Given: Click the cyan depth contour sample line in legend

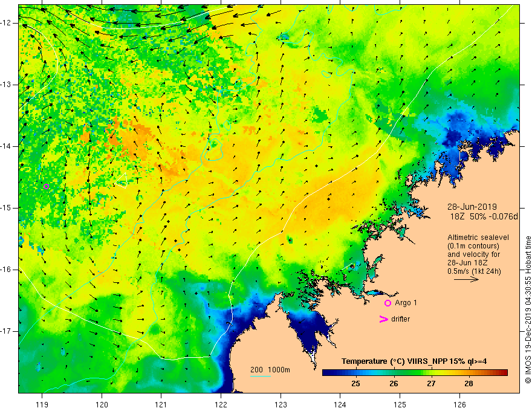Looking at the screenshot, I should pos(260,377).
